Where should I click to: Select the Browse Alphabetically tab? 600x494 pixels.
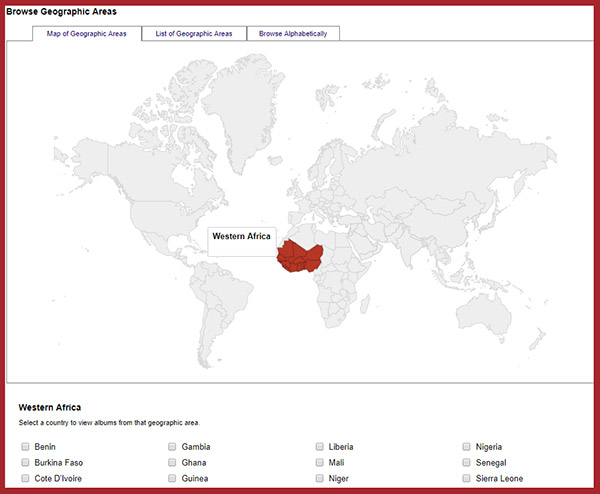(x=292, y=33)
